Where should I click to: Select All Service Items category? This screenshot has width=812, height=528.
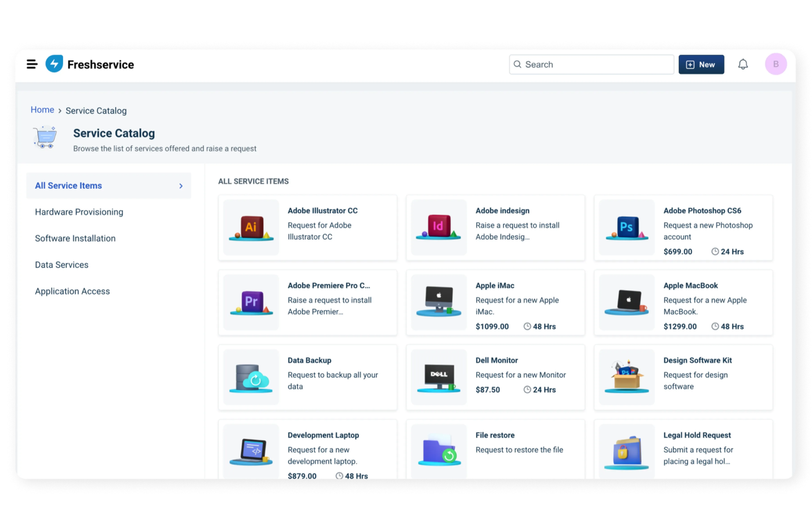click(x=108, y=186)
